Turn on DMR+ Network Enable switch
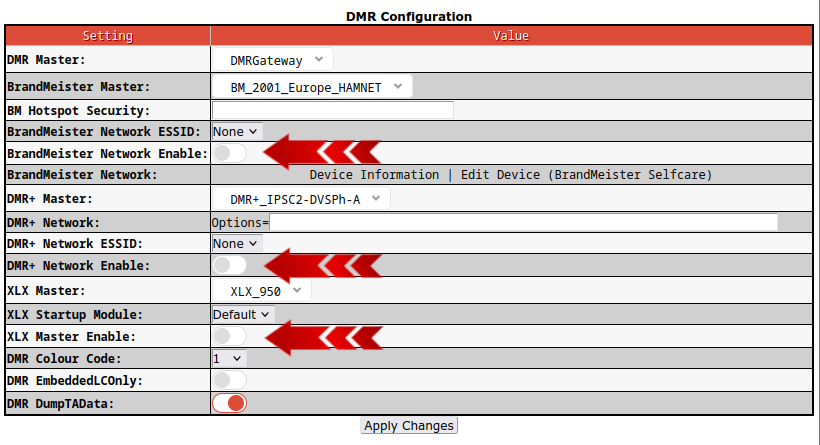The image size is (820, 445). point(228,265)
